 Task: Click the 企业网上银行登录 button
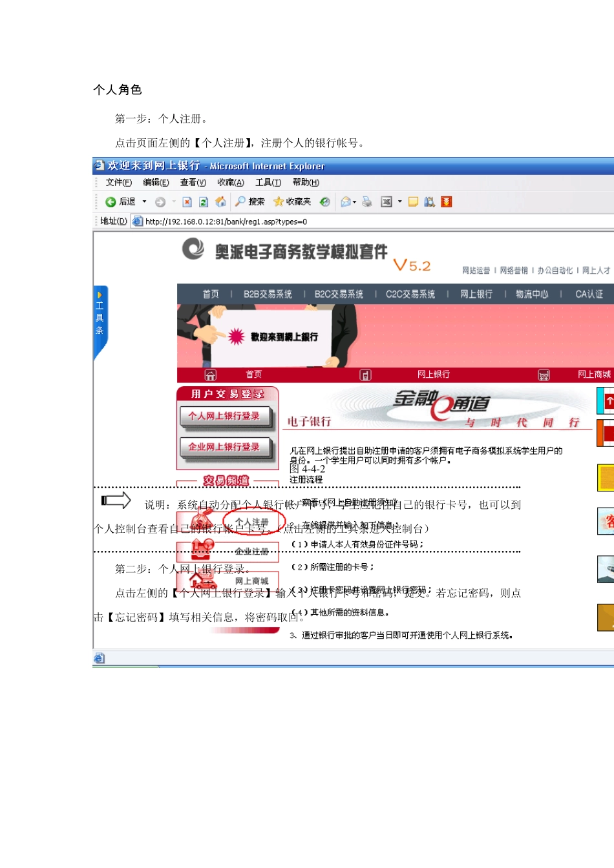click(225, 447)
